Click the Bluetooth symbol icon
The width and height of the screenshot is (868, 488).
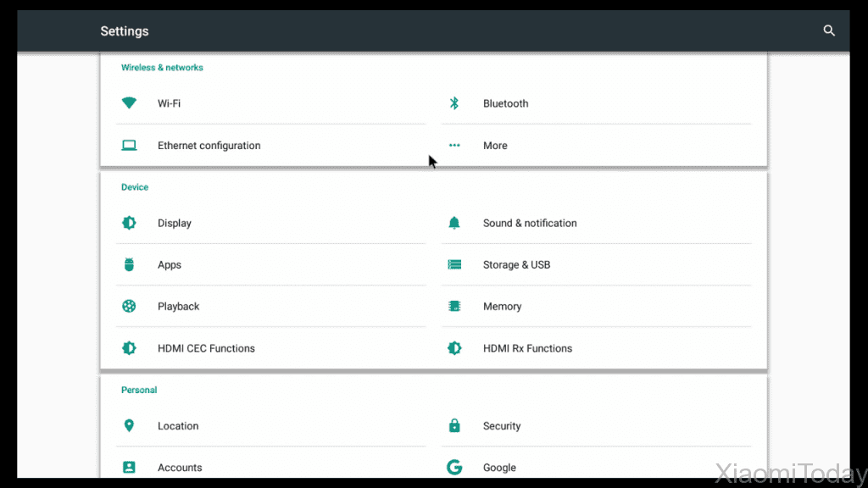click(x=454, y=103)
